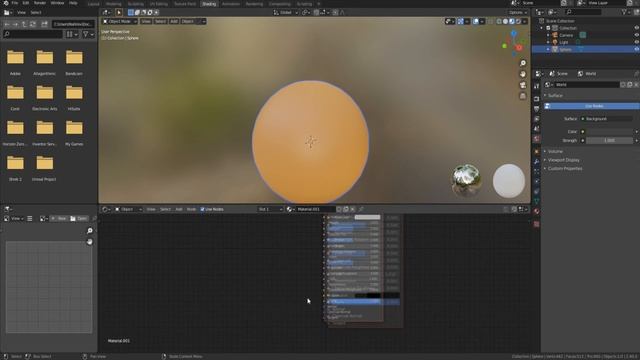Toggle camera view using the camera gizmo

pos(522,85)
